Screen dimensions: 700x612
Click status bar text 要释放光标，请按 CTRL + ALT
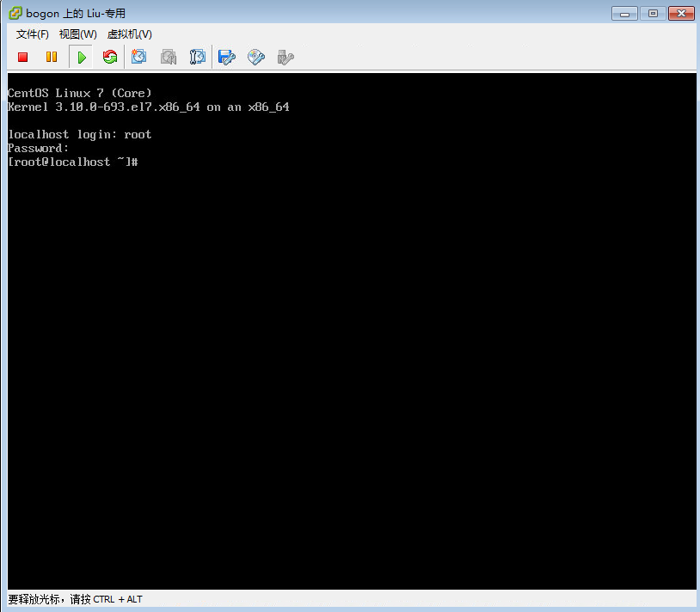click(x=75, y=599)
